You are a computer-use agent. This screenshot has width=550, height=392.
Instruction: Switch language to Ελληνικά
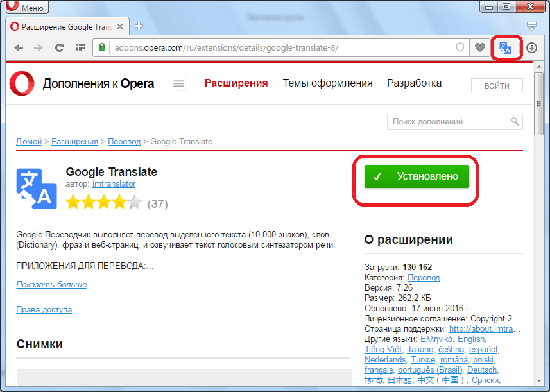click(436, 339)
